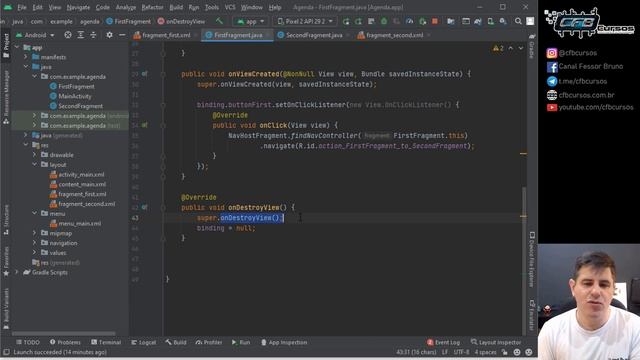Screen dimensions: 640x360
Task: Click the Profile app gauge icon
Action: click(410, 21)
